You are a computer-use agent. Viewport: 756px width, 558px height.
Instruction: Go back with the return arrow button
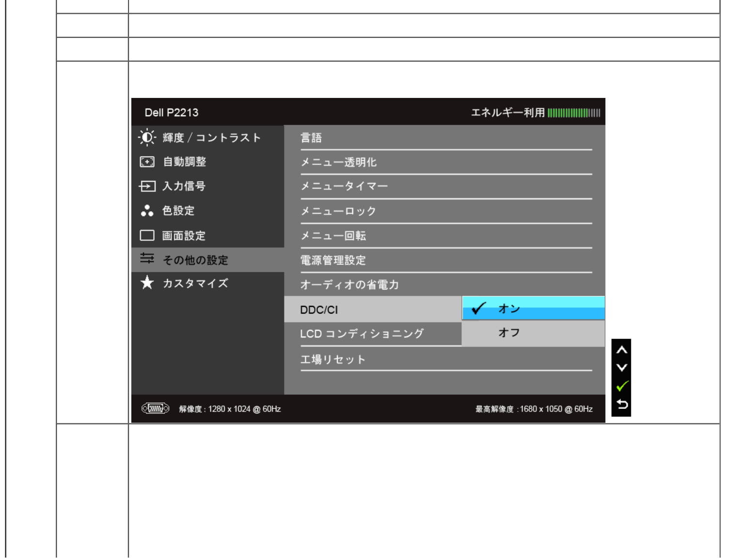point(622,404)
